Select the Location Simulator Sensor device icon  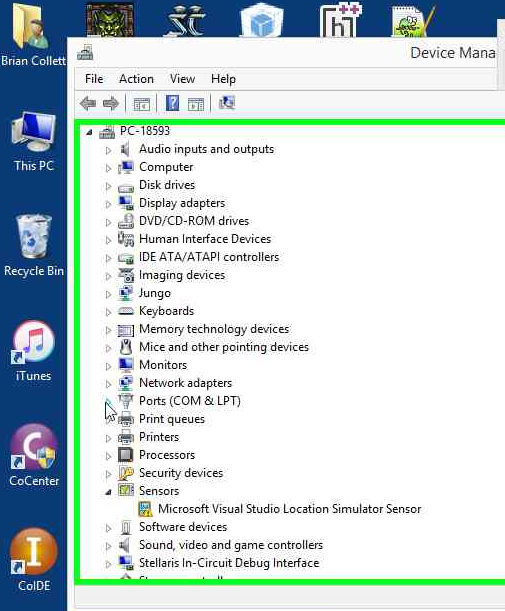pos(145,509)
